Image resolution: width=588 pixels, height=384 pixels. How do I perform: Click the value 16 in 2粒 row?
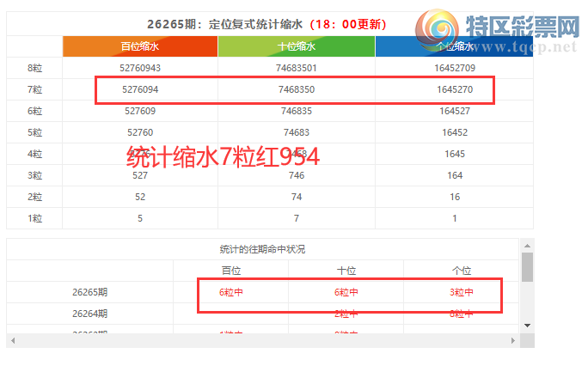(455, 197)
